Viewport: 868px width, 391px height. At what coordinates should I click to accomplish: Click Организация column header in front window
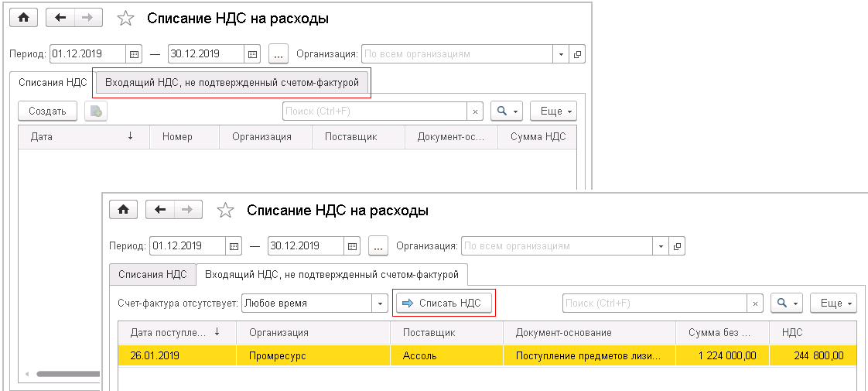(x=313, y=332)
